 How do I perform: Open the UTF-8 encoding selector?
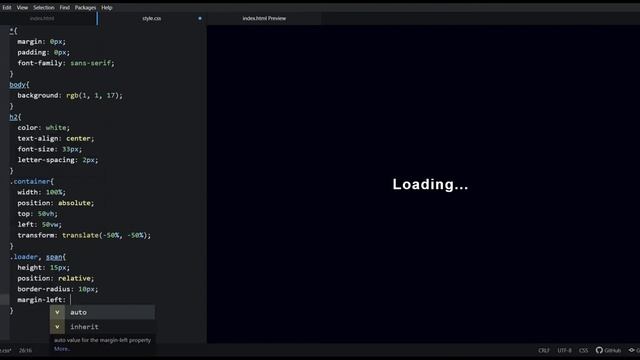point(564,350)
